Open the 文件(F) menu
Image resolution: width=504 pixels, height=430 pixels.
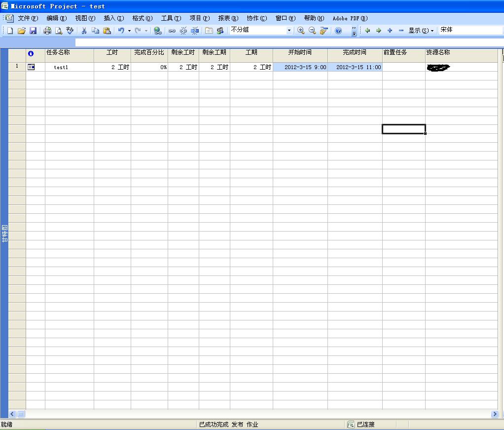[x=28, y=18]
